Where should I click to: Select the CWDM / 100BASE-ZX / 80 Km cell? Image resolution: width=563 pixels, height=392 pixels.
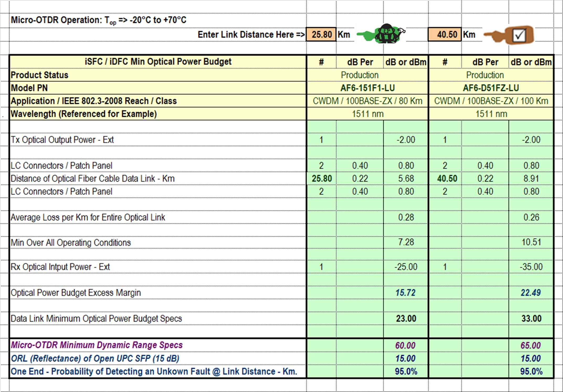tap(367, 101)
